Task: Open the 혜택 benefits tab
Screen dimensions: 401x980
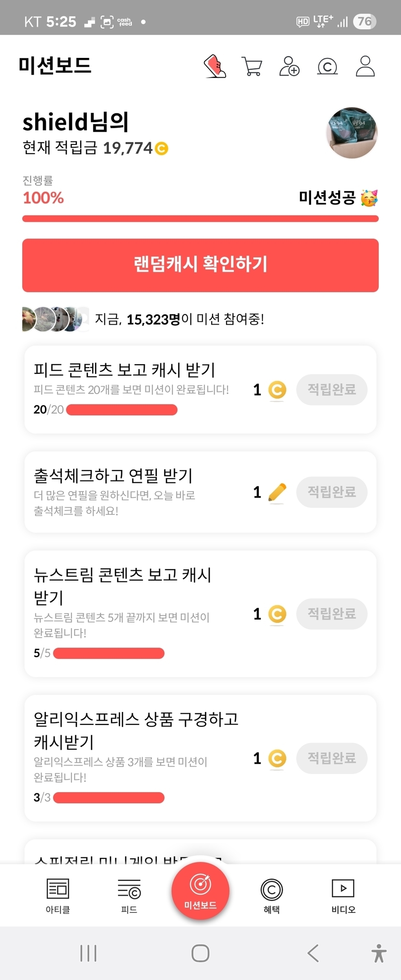Action: pos(272,895)
